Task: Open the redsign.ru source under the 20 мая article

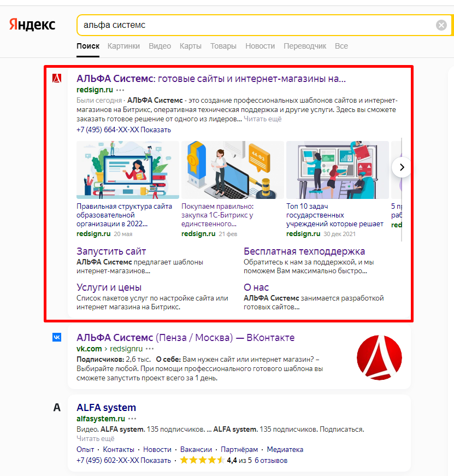Action: pyautogui.click(x=93, y=234)
